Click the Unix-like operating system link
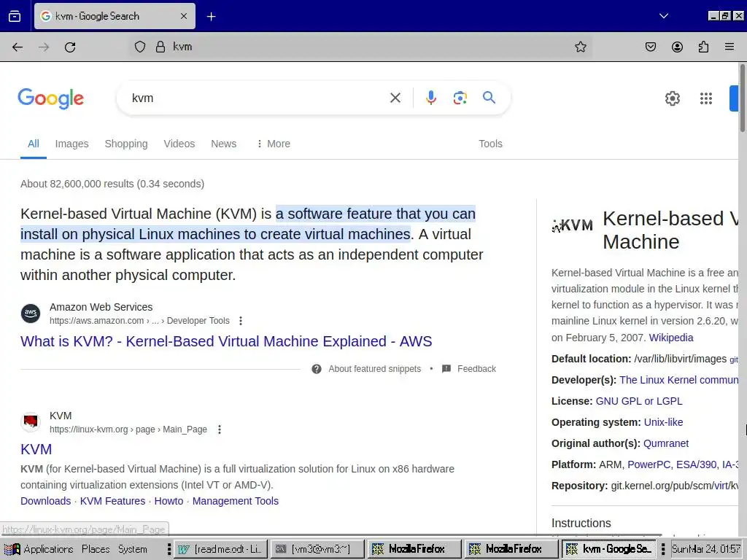The width and height of the screenshot is (747, 560). [x=663, y=422]
